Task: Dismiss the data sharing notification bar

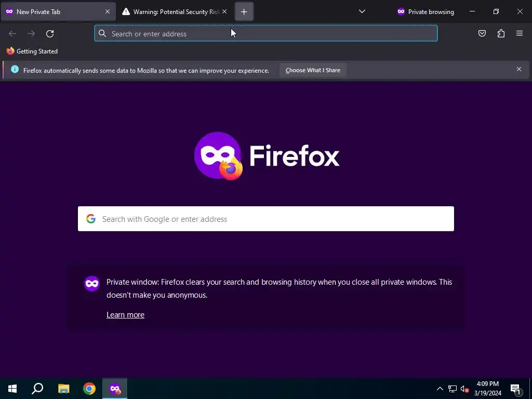Action: click(519, 69)
